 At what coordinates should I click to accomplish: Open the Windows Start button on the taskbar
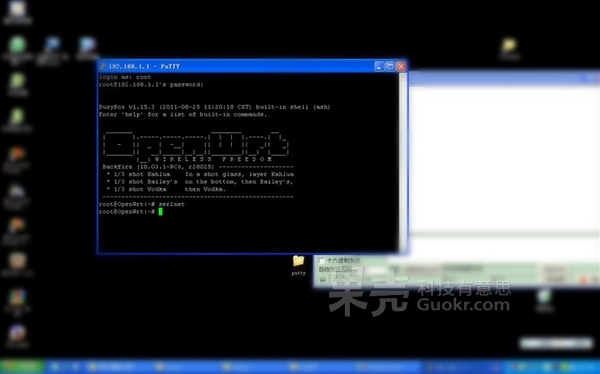click(22, 367)
